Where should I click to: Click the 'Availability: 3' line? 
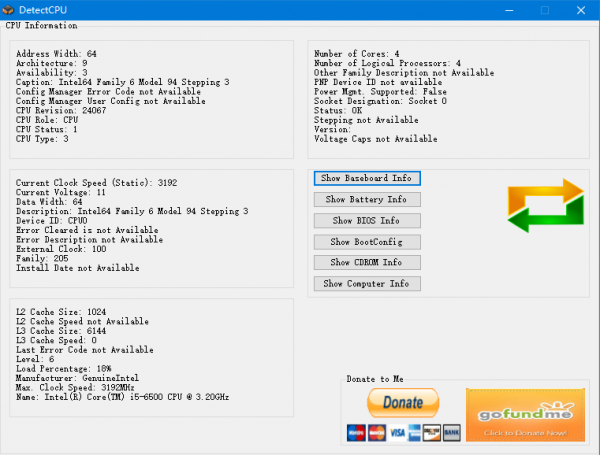pos(52,73)
